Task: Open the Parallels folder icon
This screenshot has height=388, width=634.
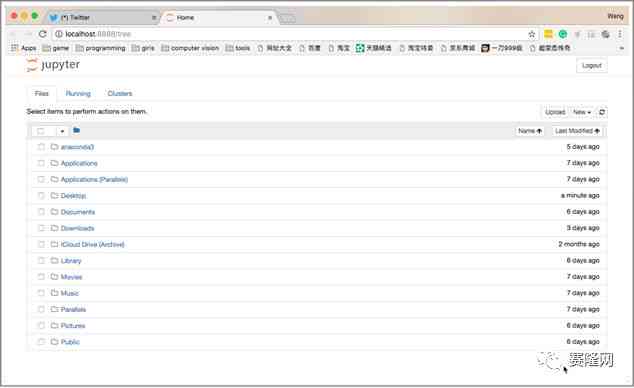Action: pyautogui.click(x=55, y=309)
